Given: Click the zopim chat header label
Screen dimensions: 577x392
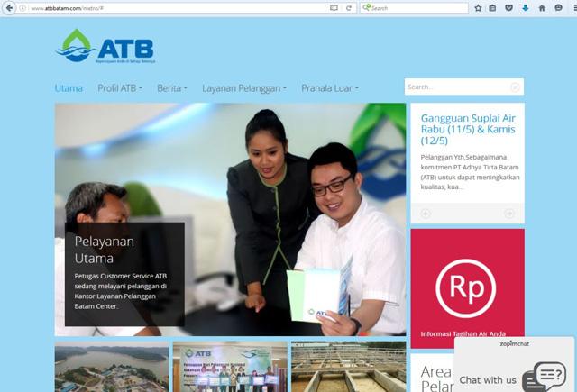Looking at the screenshot, I should tap(515, 344).
